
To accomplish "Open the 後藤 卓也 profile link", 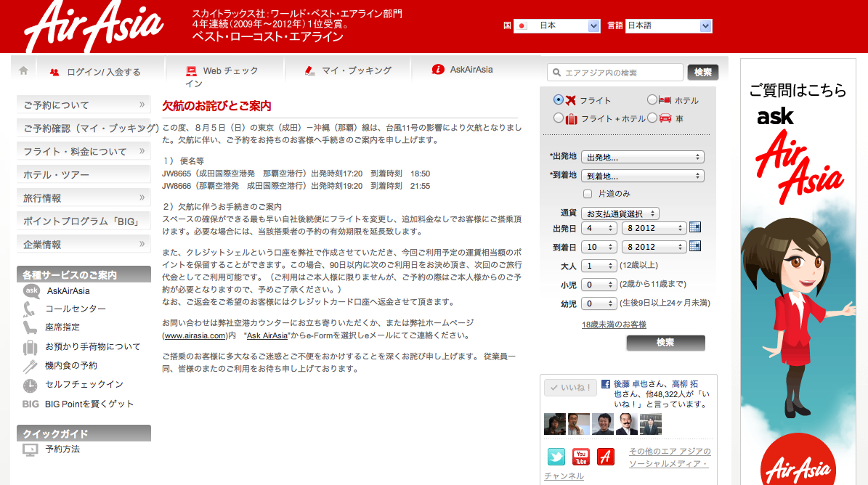I will tap(630, 384).
